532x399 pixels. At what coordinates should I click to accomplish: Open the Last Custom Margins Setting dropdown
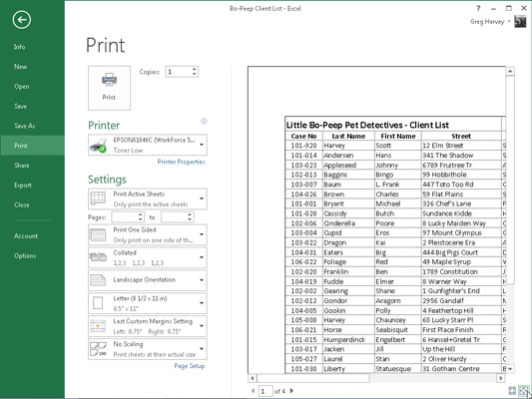click(148, 326)
